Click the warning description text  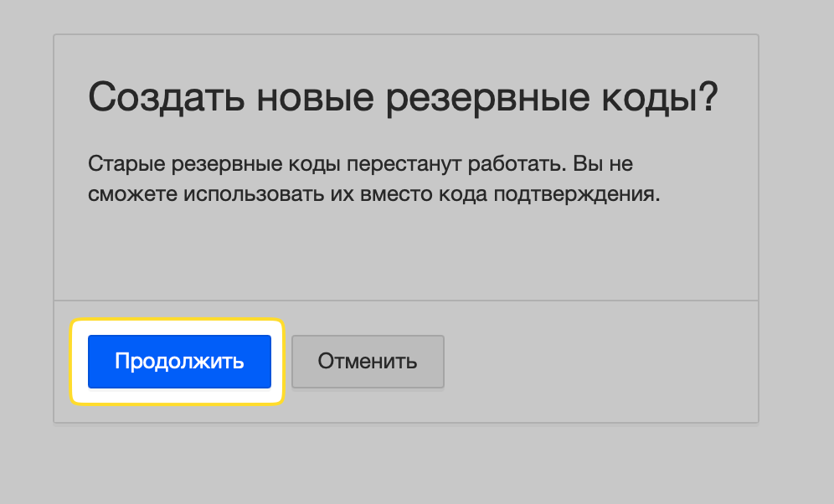360,177
